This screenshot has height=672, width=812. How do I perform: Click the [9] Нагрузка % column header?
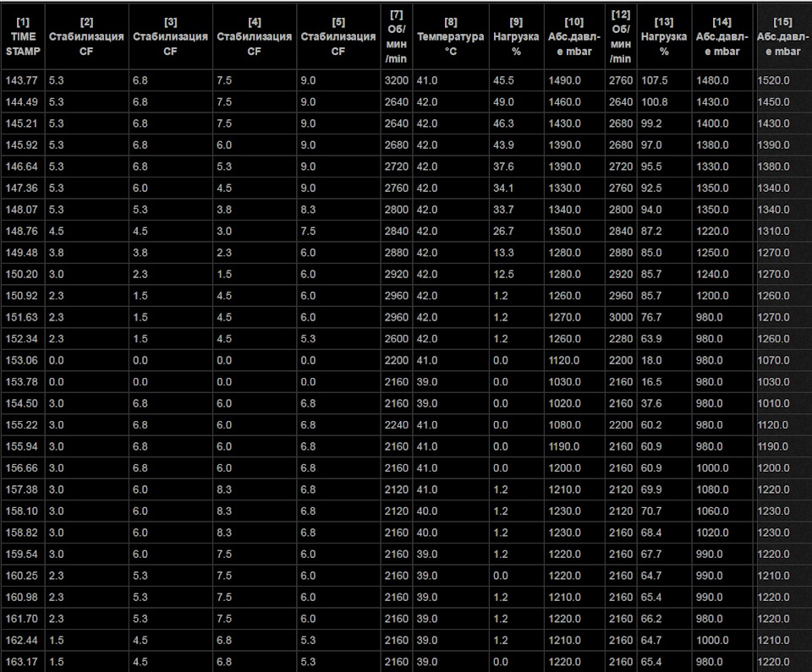click(x=516, y=36)
